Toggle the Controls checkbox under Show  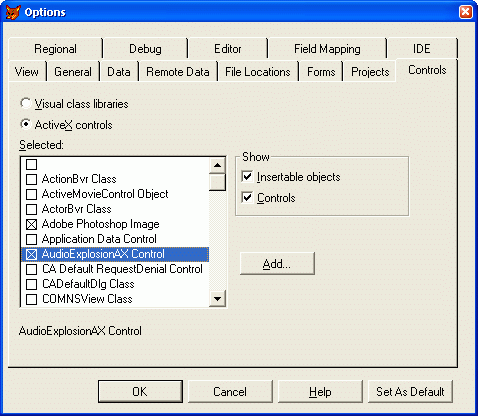click(x=247, y=197)
